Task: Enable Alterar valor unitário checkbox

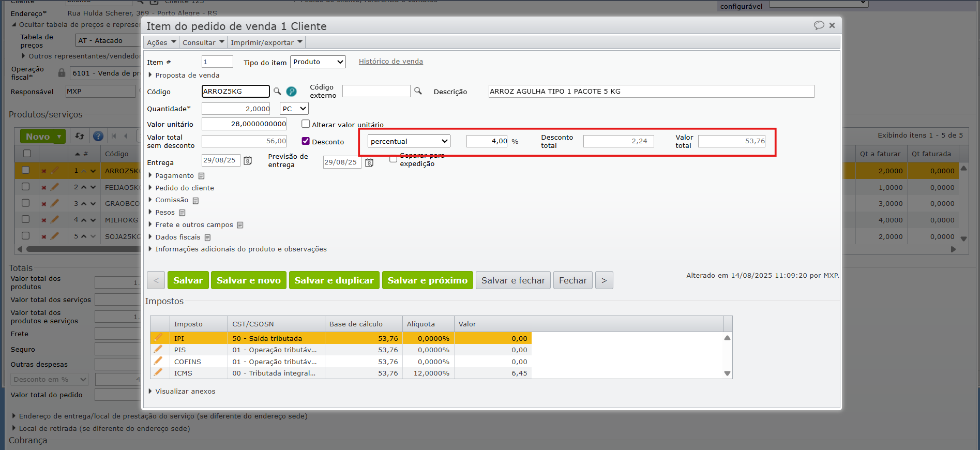Action: [306, 124]
